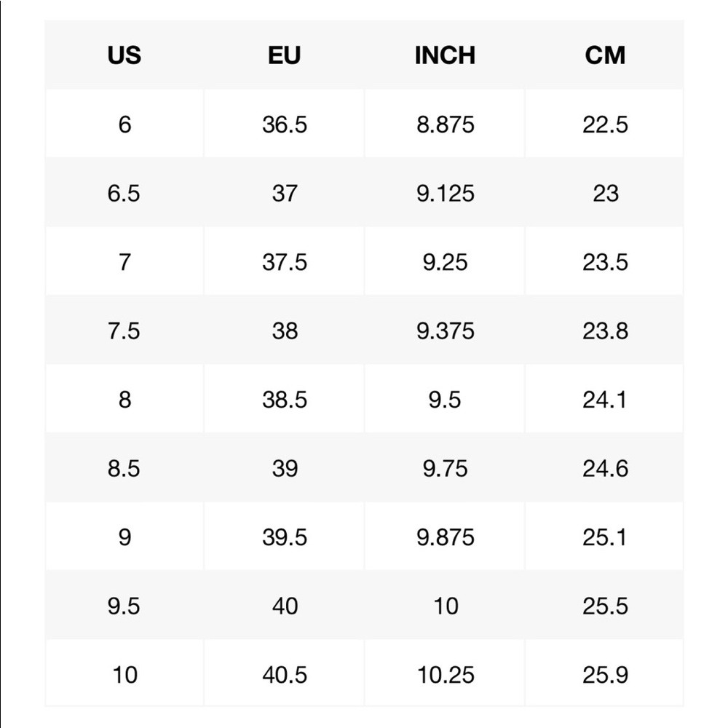This screenshot has width=728, height=728.
Task: Click the 8.875 inch cell
Action: pyautogui.click(x=445, y=124)
